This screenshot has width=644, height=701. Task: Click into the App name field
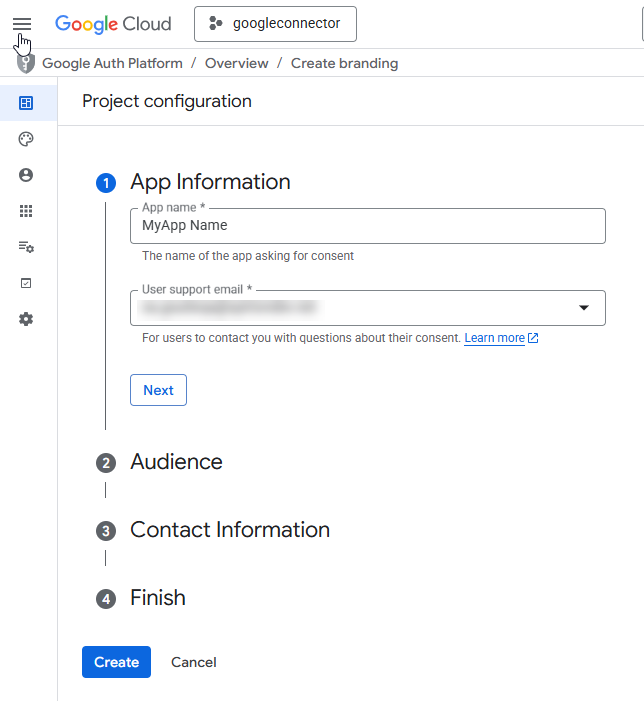(367, 226)
